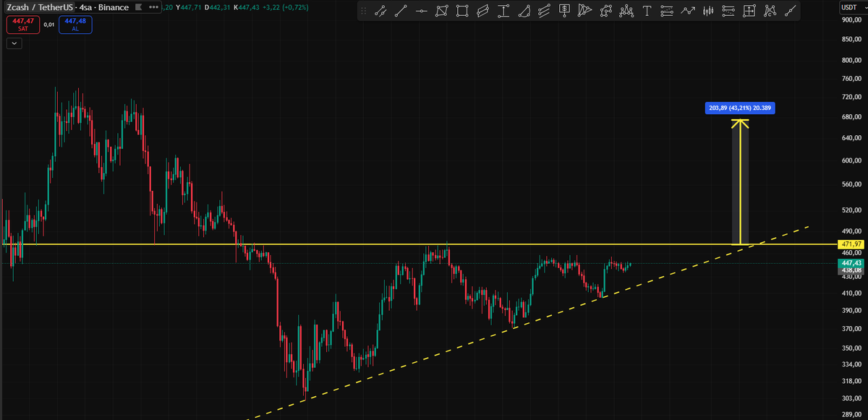Open the three-dots more menu in chart legend
Screen dimensions: 868x420
point(153,7)
